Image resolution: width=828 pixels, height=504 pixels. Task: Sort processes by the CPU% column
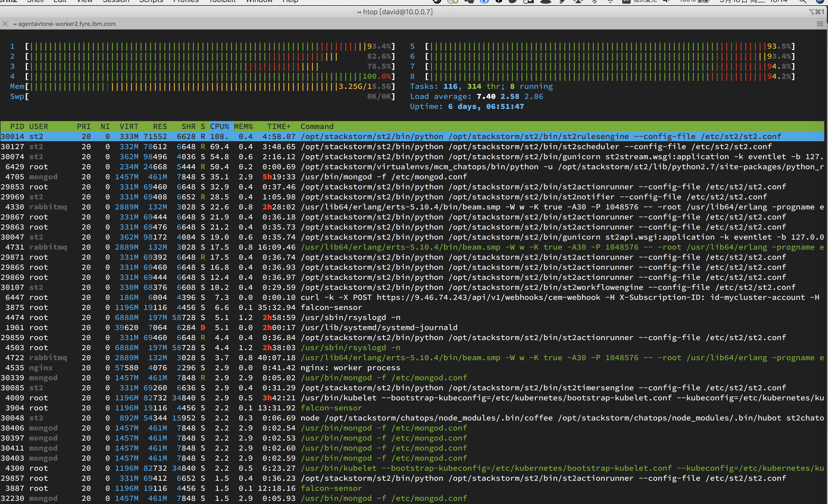220,126
